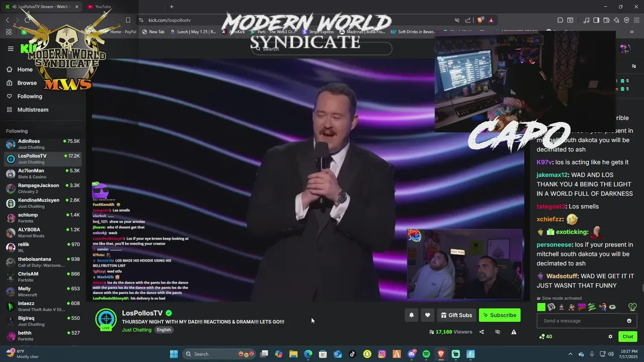
Task: Open rellik channel in Following list
Action: 43,247
